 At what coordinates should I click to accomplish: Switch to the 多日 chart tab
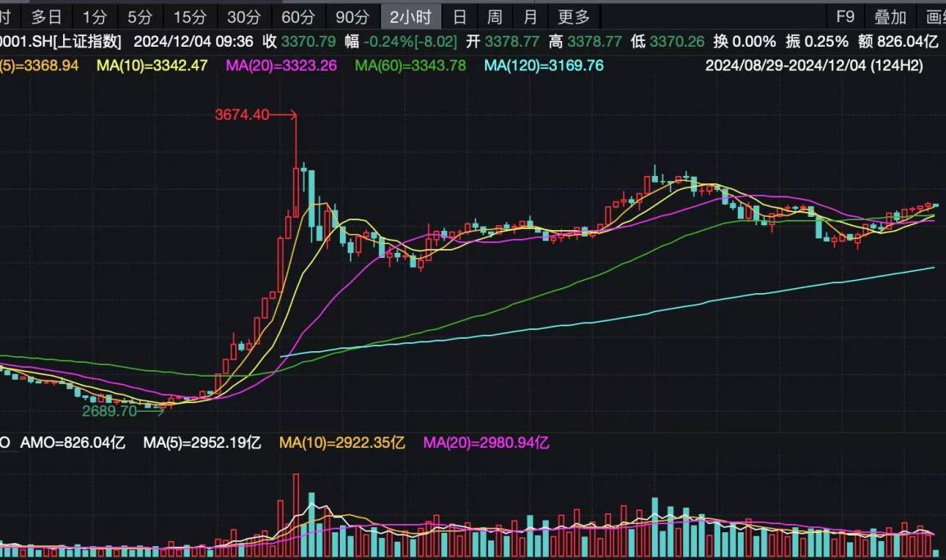point(46,17)
